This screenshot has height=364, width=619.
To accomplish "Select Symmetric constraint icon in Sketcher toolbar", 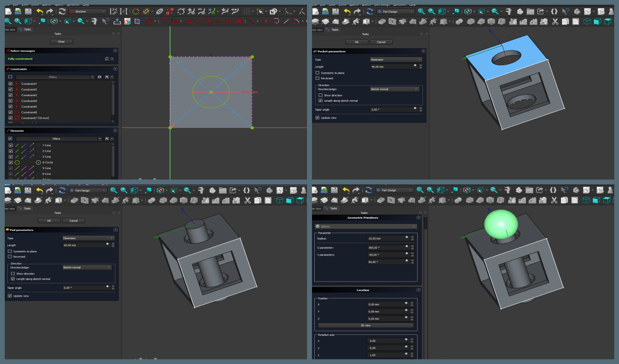I will 229,21.
